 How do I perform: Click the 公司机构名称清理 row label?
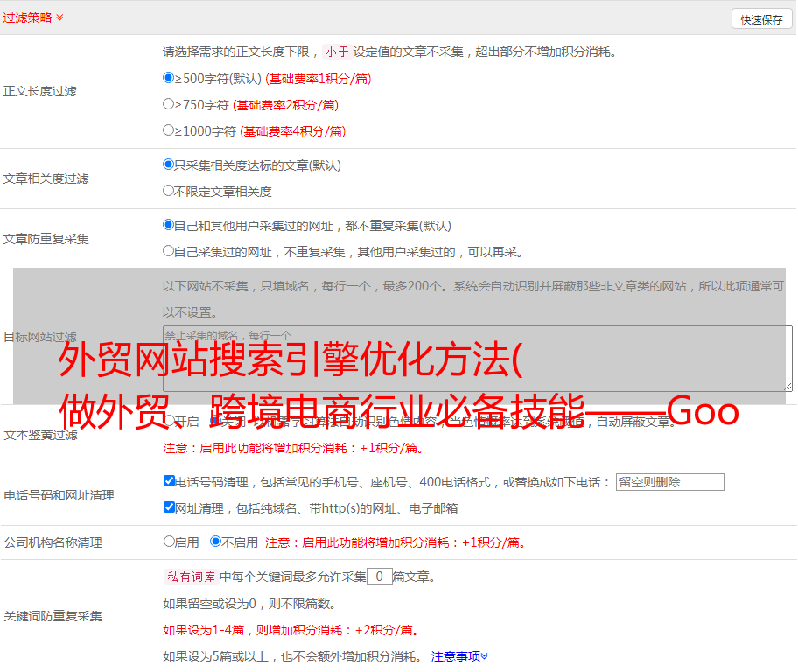point(52,542)
